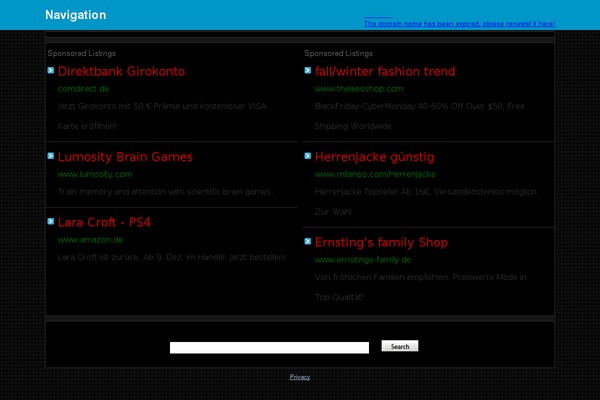Click the expired domain renewal link
Viewport: 600px width, 400px height.
coord(459,24)
